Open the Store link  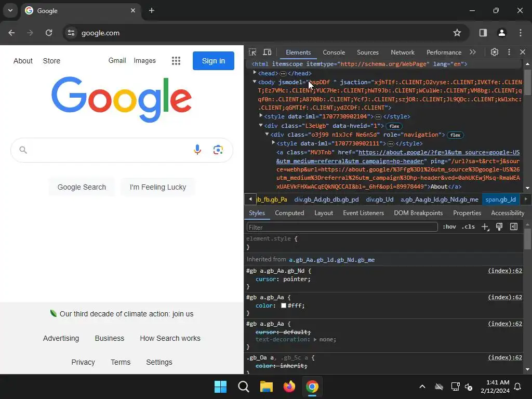(x=51, y=61)
